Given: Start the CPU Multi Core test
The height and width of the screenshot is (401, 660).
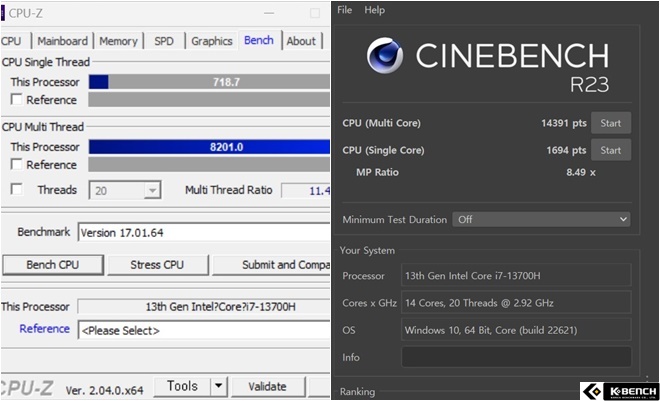Looking at the screenshot, I should [611, 123].
